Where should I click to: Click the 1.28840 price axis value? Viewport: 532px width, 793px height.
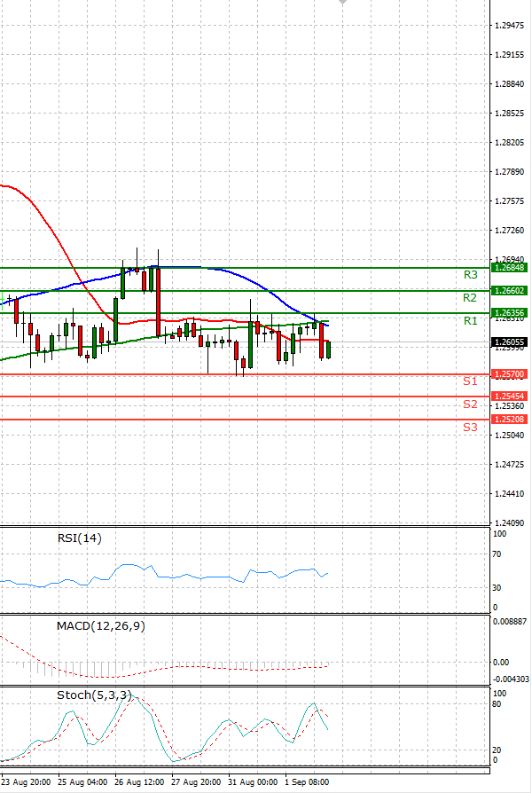(510, 84)
